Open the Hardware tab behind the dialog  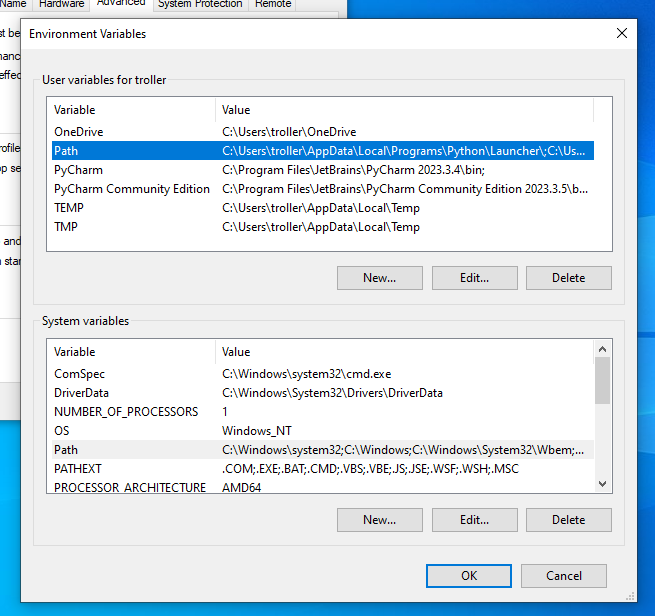point(61,4)
